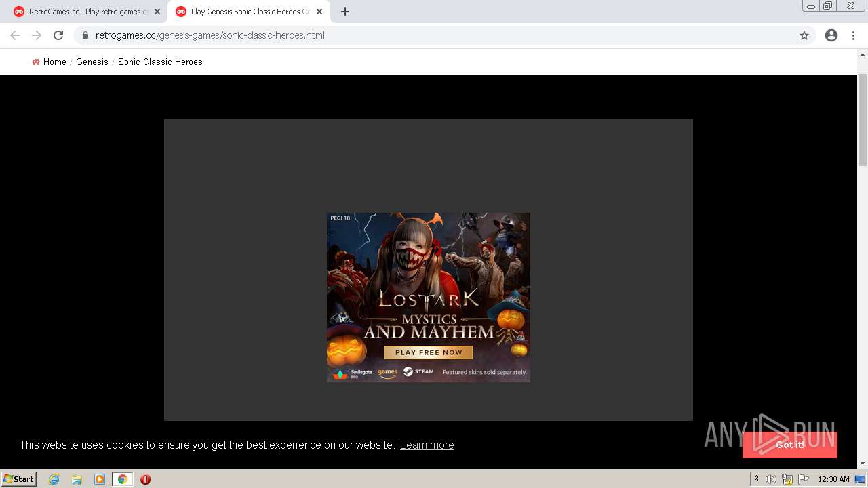Open the media player taskbar icon
Viewport: 868px width, 488px height.
coord(100,479)
